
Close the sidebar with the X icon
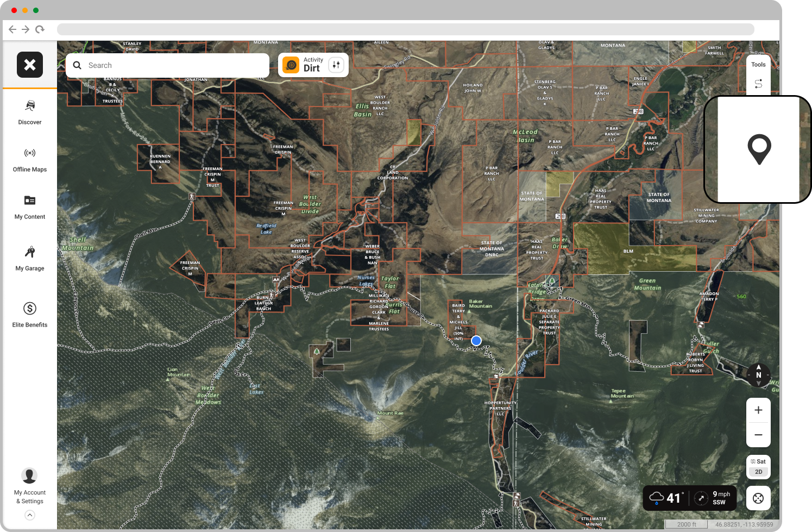[x=30, y=65]
